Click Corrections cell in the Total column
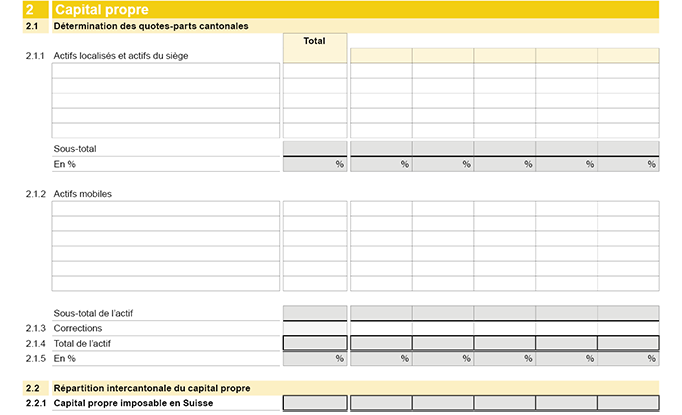The height and width of the screenshot is (415, 682). tap(315, 328)
